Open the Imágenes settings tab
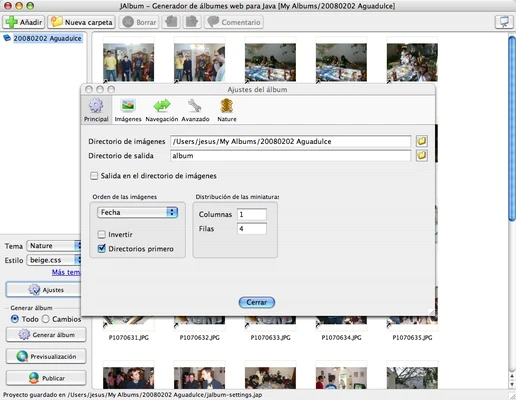The width and height of the screenshot is (516, 400). click(128, 110)
